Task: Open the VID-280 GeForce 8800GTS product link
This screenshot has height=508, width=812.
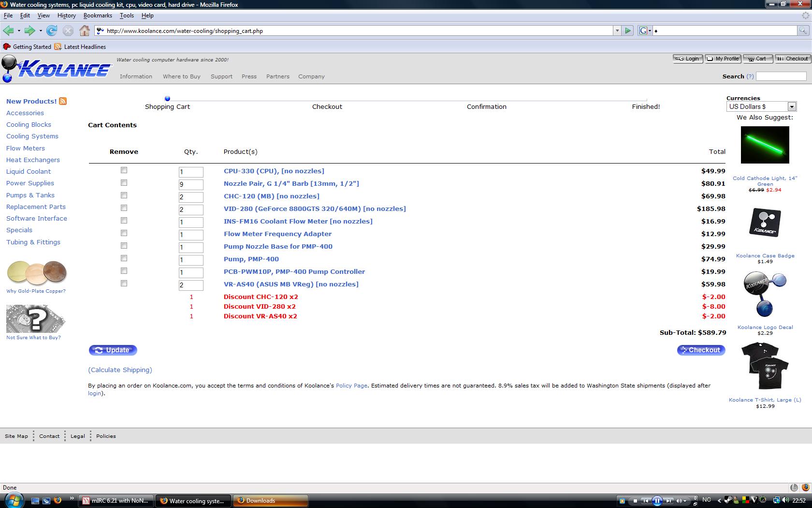Action: (315, 209)
